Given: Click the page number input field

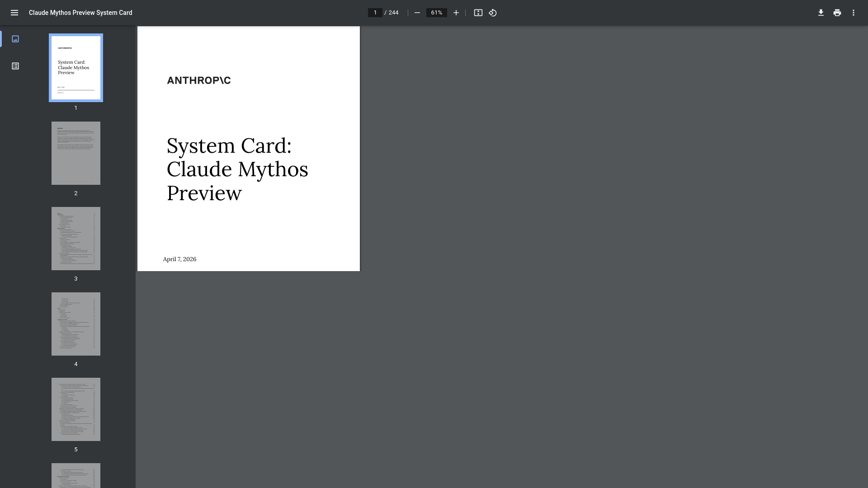Looking at the screenshot, I should coord(375,13).
